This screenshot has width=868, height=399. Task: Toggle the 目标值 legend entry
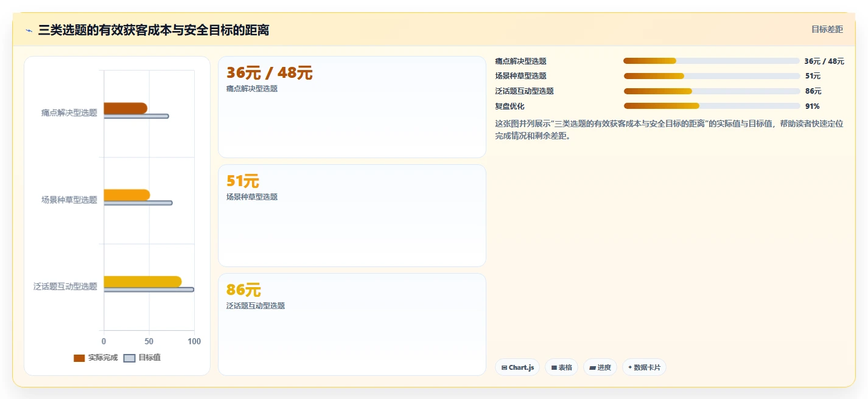[x=142, y=358]
